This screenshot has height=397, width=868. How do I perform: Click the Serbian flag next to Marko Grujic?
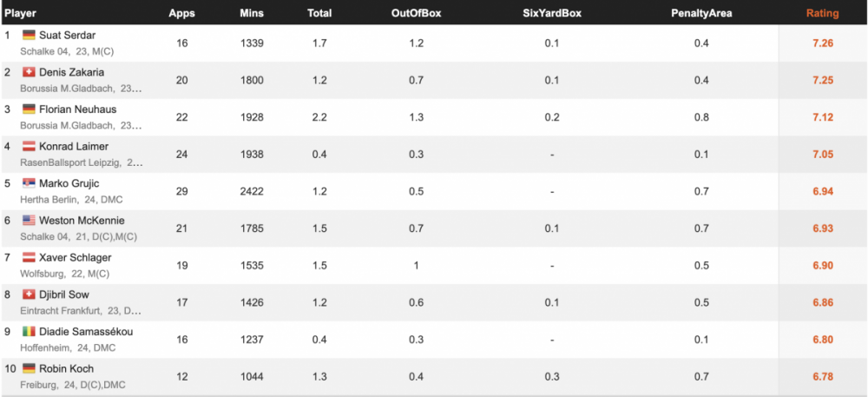point(29,183)
